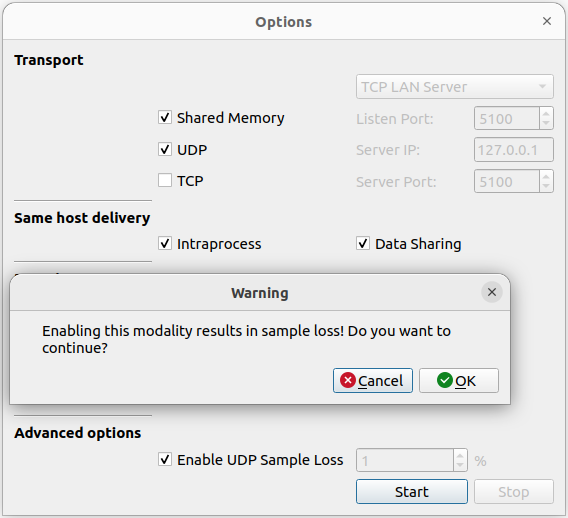The width and height of the screenshot is (568, 518).
Task: Decrease Server Port with down arrow
Action: pos(546,186)
